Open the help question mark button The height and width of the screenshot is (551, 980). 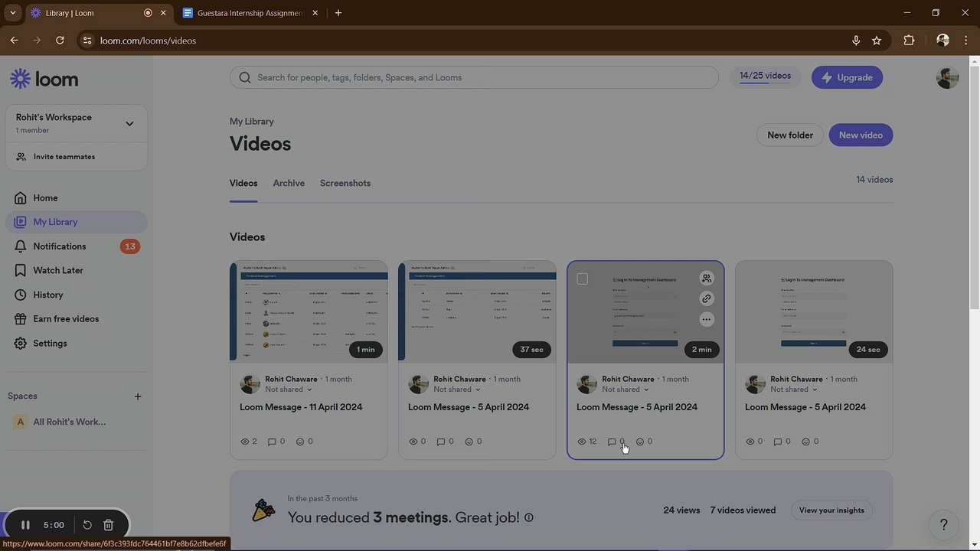(x=943, y=525)
